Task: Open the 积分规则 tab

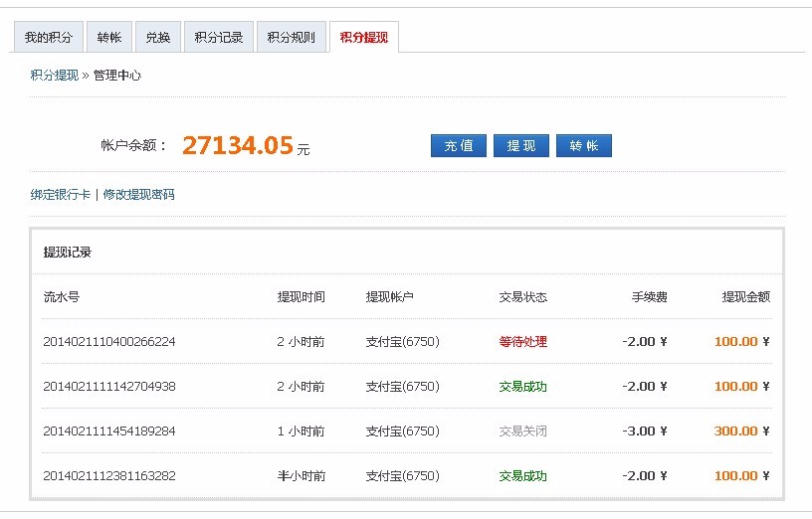Action: tap(292, 38)
